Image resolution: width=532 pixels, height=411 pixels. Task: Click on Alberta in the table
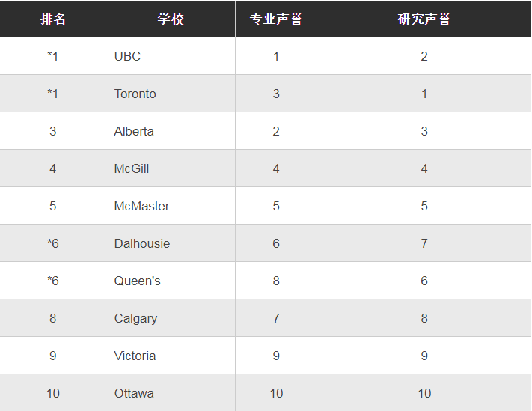134,131
